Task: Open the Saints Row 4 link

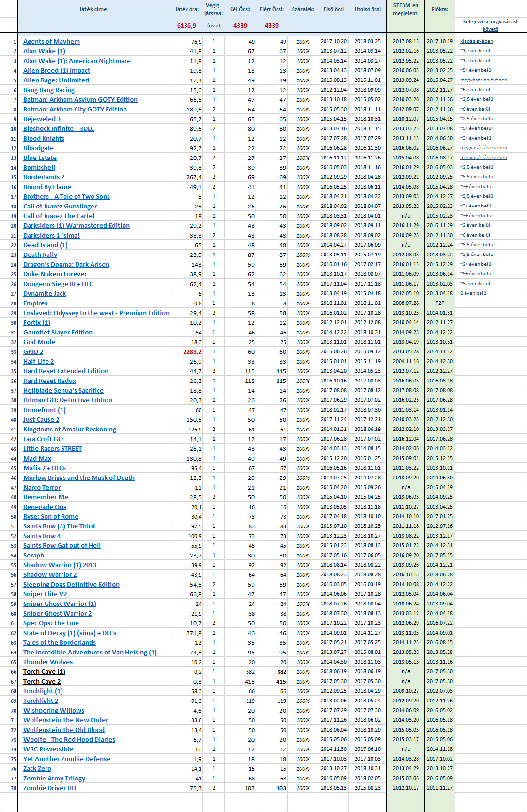Action: click(42, 536)
